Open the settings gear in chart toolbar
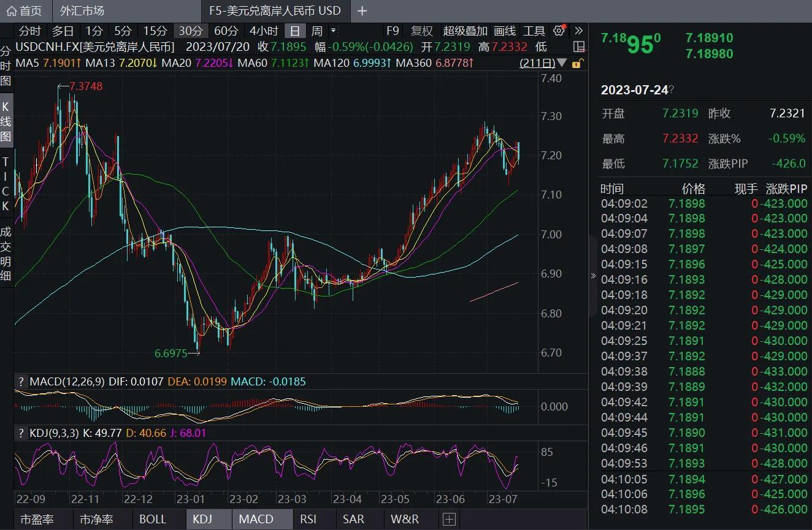This screenshot has width=812, height=530. pyautogui.click(x=559, y=31)
